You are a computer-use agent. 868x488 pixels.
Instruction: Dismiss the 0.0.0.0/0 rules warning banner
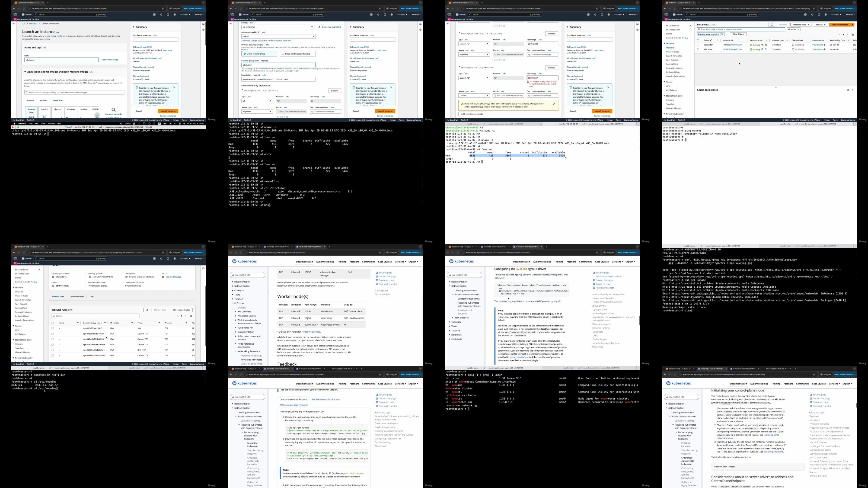tap(554, 104)
